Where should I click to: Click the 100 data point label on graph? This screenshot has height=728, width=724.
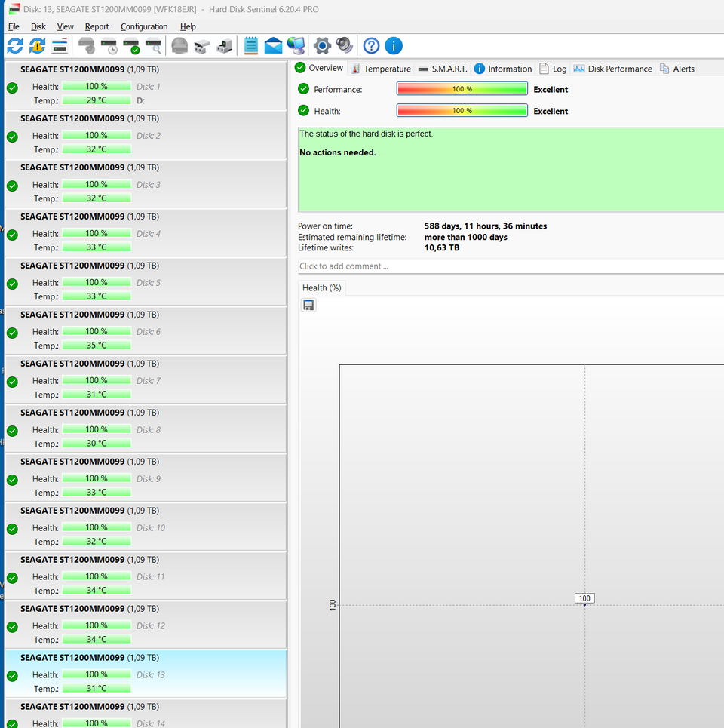584,598
